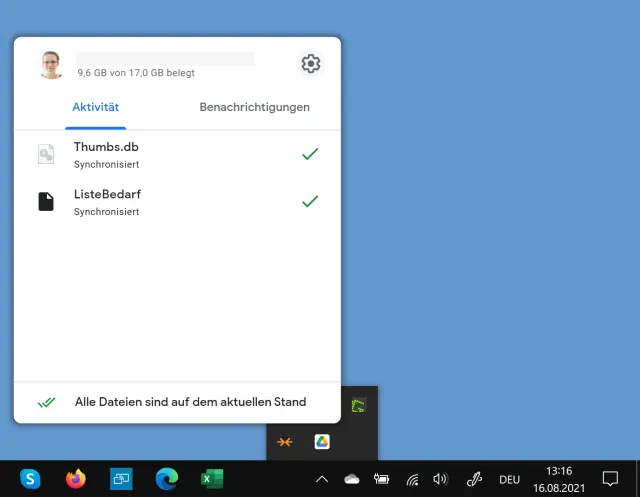Open Firefox from the taskbar
This screenshot has height=497, width=640.
click(76, 479)
